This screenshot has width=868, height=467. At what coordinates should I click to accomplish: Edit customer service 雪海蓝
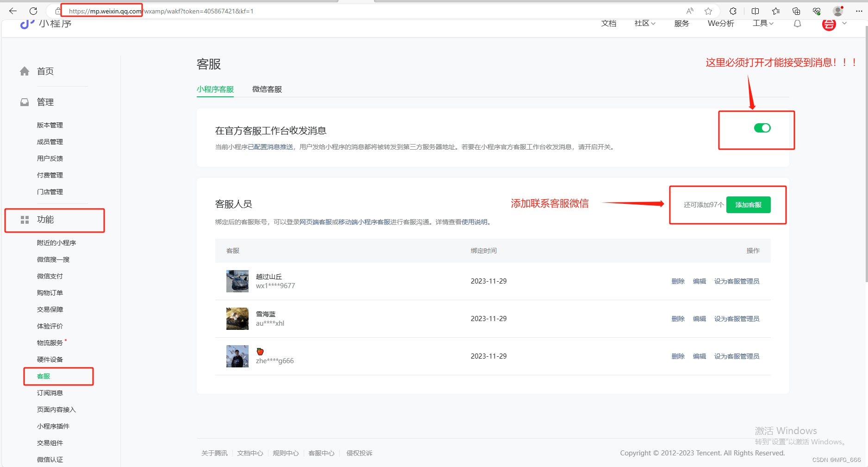tap(699, 319)
